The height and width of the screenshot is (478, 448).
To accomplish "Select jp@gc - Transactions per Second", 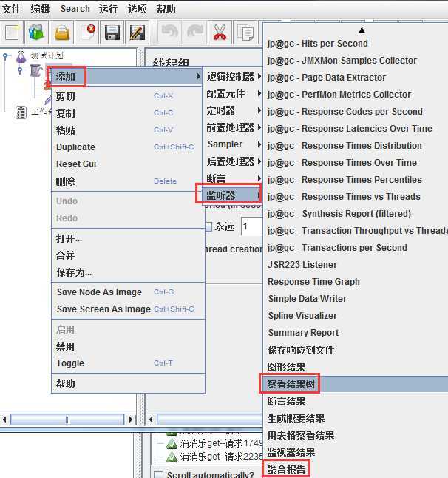I will [356, 248].
